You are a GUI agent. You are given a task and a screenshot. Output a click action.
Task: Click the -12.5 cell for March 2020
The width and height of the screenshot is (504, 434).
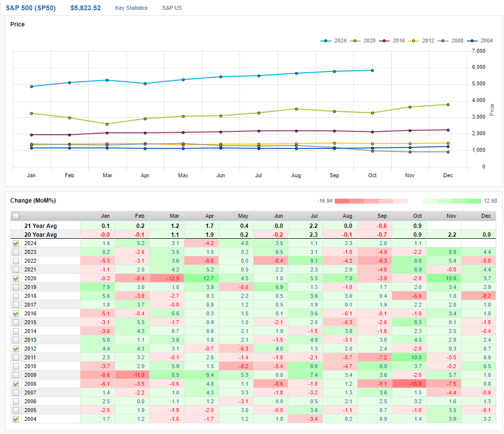[x=167, y=278]
